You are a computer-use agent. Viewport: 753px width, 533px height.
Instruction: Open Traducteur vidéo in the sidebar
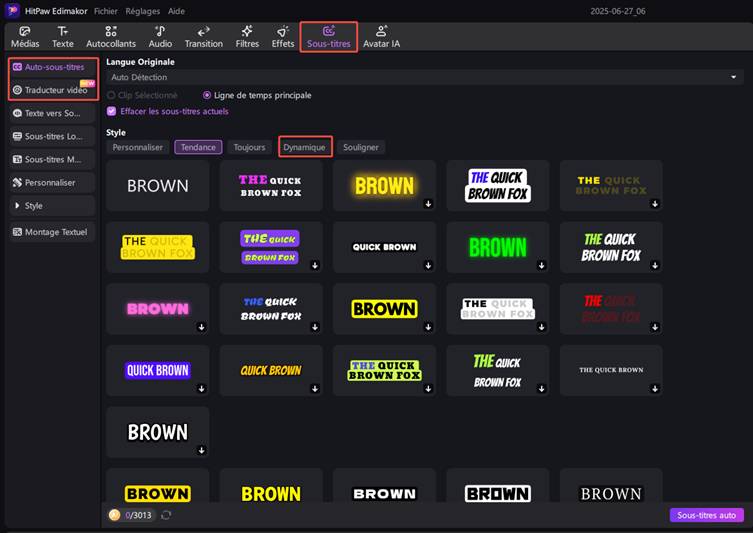click(x=53, y=90)
